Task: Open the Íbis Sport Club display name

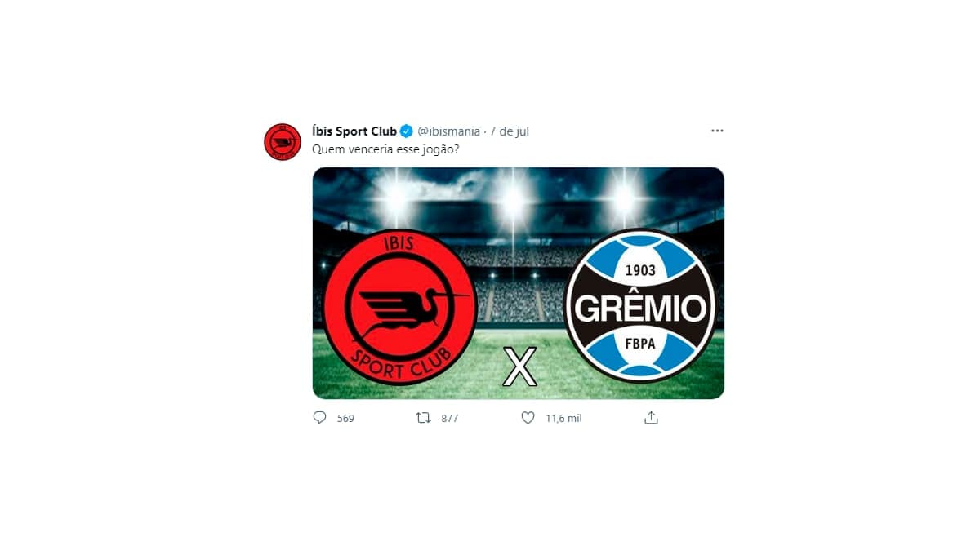Action: (x=354, y=131)
